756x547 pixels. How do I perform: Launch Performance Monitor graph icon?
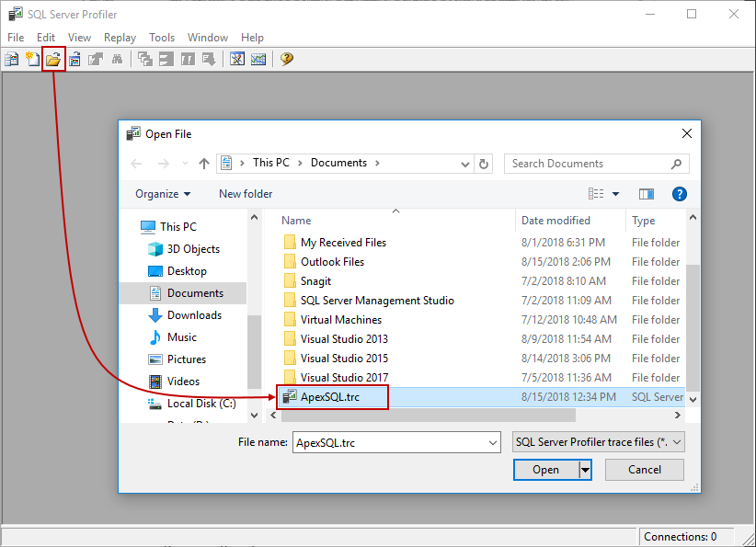(258, 59)
